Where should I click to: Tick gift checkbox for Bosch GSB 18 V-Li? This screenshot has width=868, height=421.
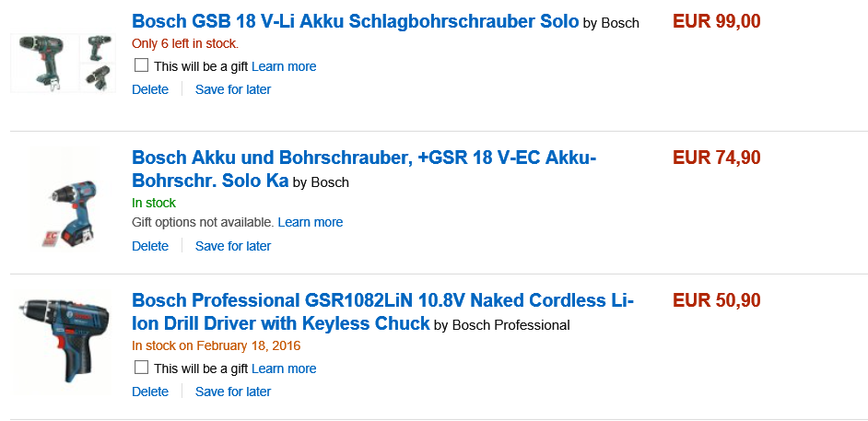point(141,65)
